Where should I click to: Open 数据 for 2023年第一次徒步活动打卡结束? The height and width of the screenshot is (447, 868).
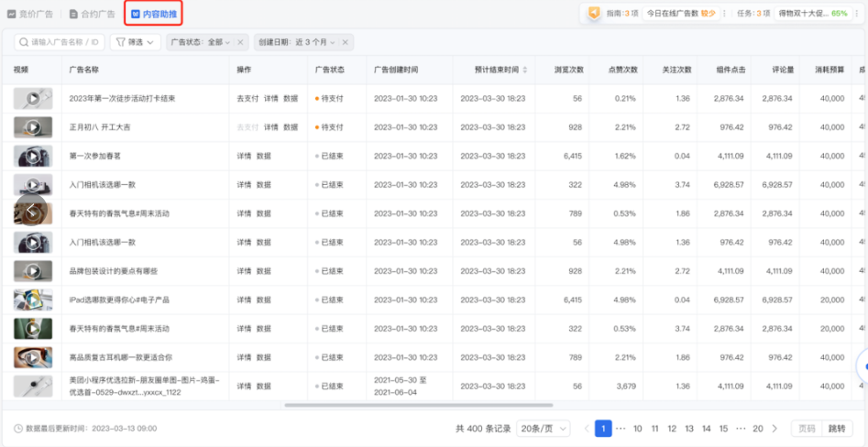point(291,99)
